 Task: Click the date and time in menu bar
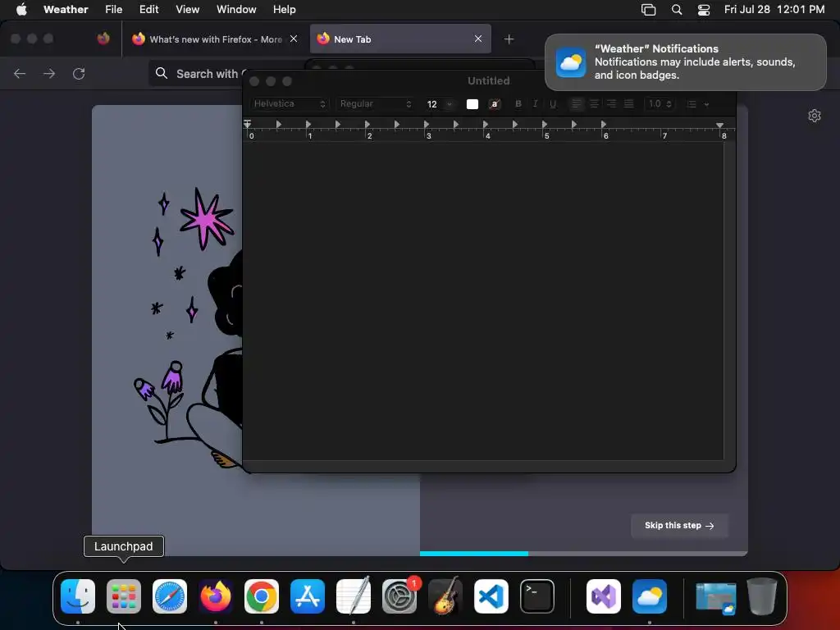(x=774, y=10)
